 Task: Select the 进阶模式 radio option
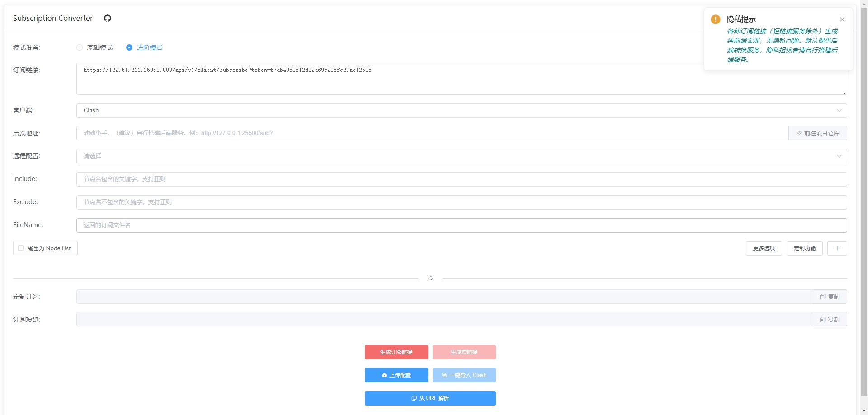[x=129, y=47]
